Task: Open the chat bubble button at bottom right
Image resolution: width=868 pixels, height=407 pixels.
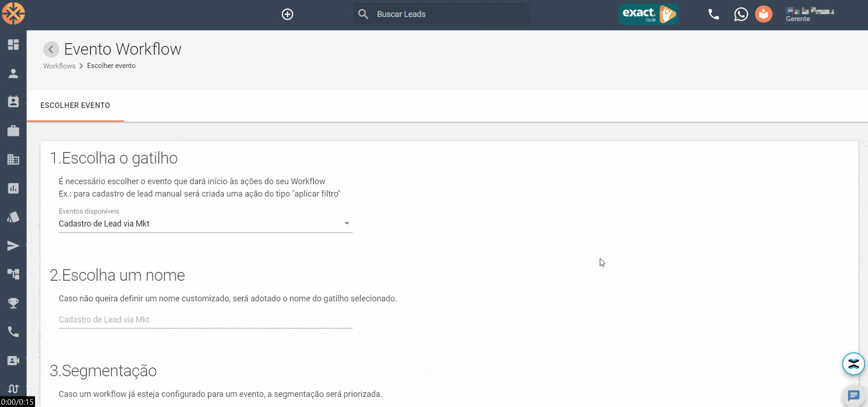Action: 853,396
